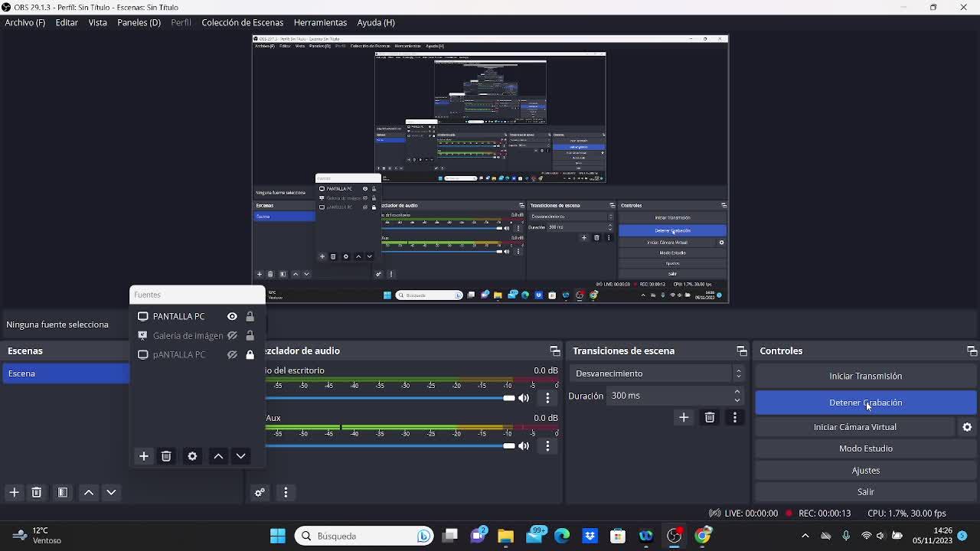Move the source down in the Fuentes list
Viewport: 980px width, 551px height.
240,456
